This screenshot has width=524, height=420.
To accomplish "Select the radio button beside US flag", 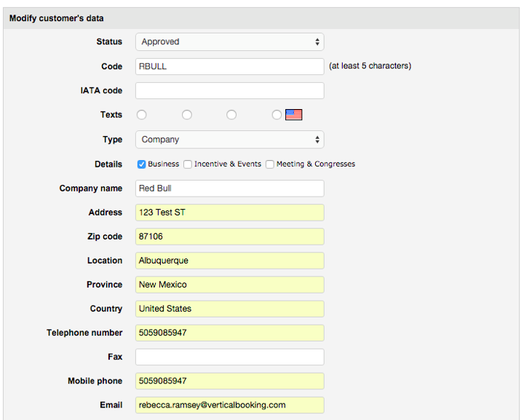I will tap(277, 114).
